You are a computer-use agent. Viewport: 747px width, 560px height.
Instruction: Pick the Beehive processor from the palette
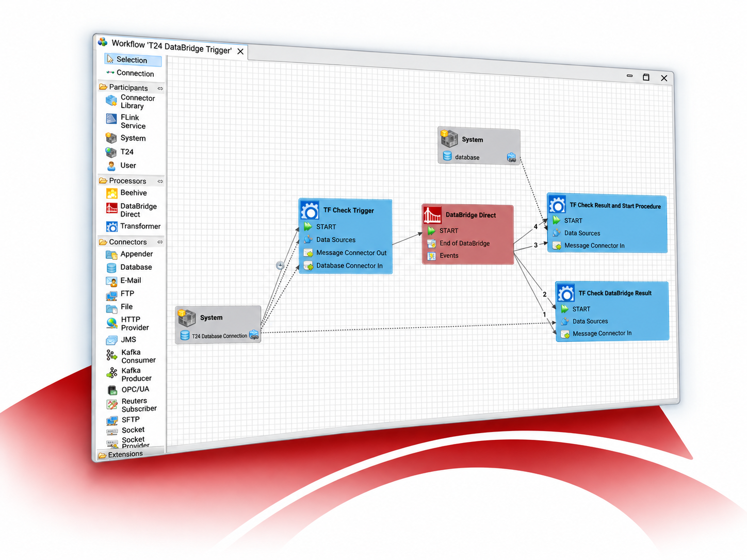(x=126, y=193)
